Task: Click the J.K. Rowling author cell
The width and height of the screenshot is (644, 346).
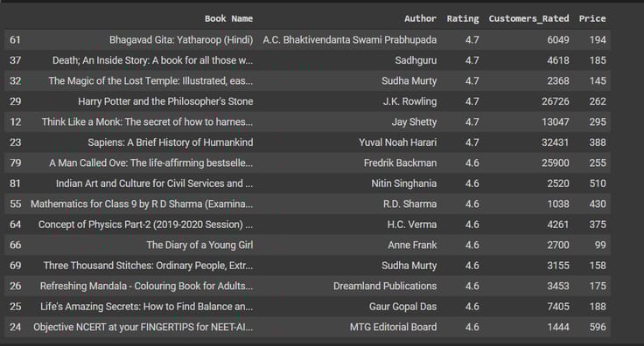Action: pyautogui.click(x=409, y=101)
